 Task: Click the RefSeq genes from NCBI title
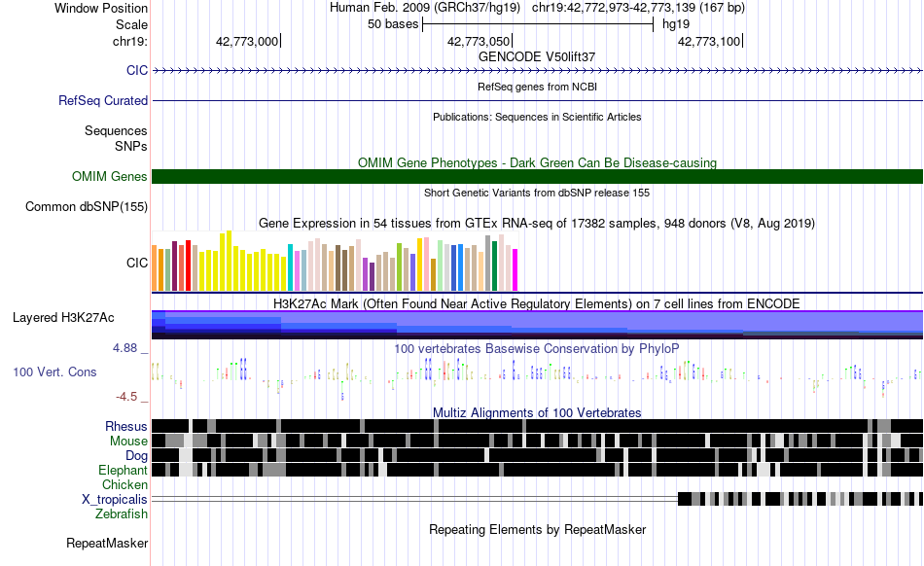tap(537, 87)
